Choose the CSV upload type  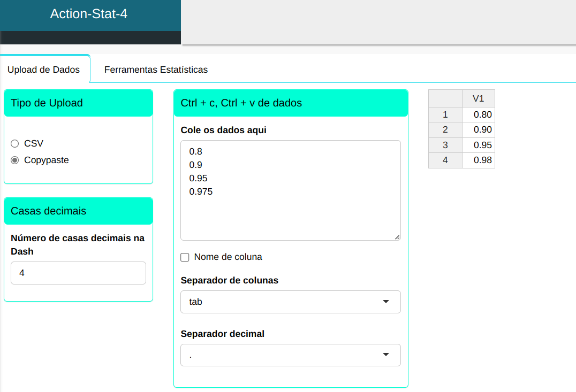coord(15,143)
